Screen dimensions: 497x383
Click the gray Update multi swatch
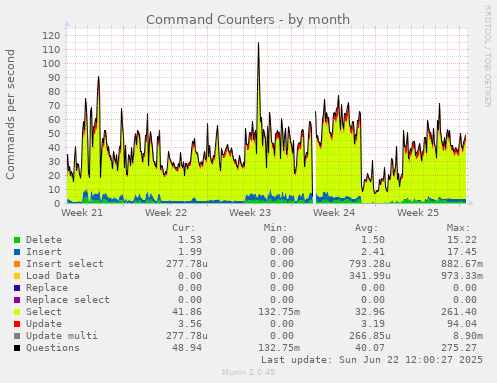17,336
